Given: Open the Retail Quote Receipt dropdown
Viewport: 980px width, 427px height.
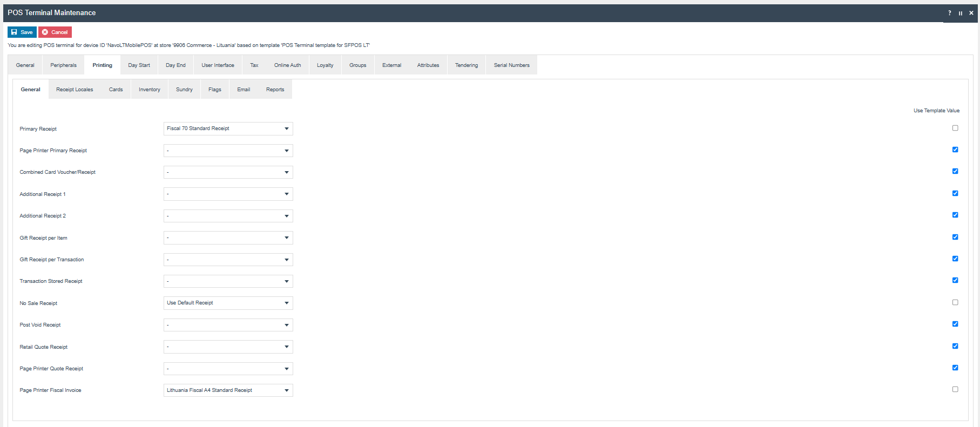Looking at the screenshot, I should click(228, 347).
